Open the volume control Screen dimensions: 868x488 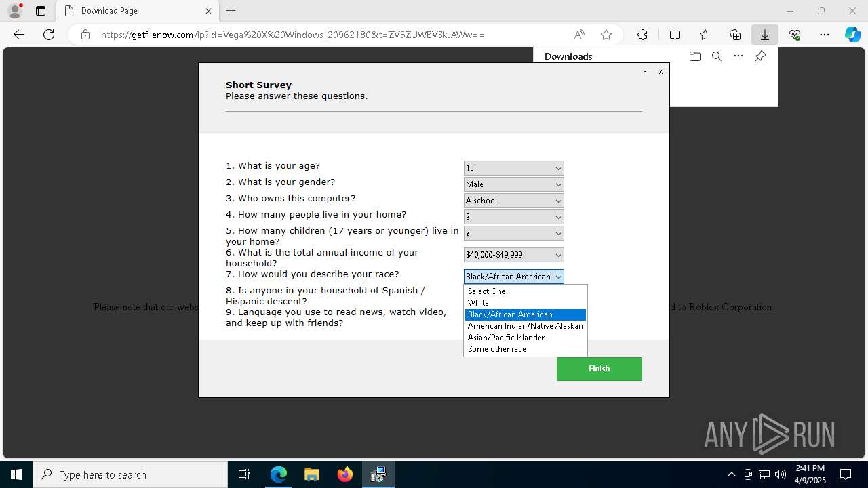pos(781,474)
